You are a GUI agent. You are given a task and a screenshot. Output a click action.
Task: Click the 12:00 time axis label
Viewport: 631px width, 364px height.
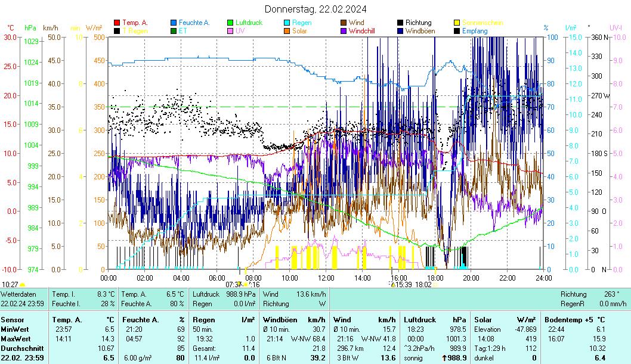point(326,278)
